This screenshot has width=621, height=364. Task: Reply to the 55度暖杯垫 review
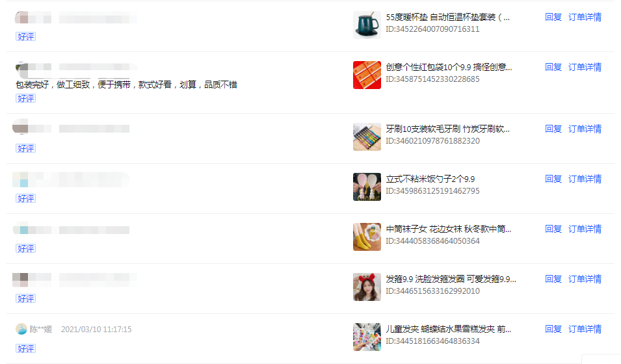(x=553, y=17)
